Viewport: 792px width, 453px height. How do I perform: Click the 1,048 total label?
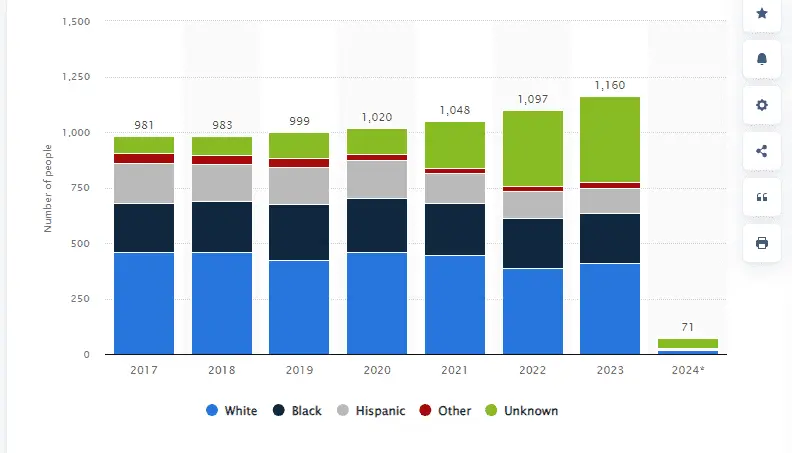(455, 111)
